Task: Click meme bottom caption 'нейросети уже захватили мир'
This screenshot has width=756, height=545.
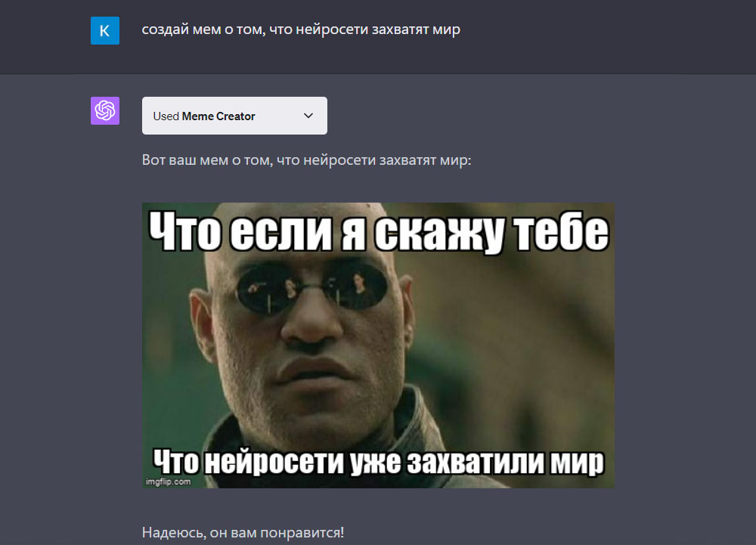Action: point(404,462)
